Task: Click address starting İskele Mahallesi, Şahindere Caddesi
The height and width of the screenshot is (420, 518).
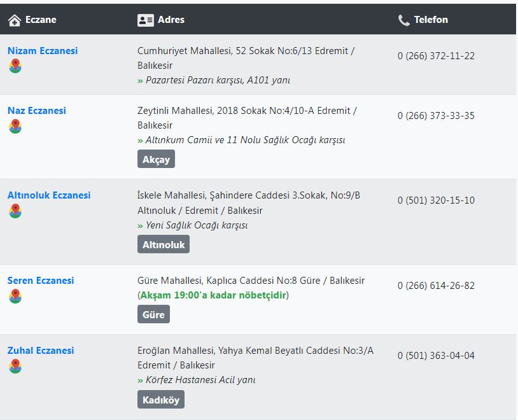Action: [x=249, y=202]
